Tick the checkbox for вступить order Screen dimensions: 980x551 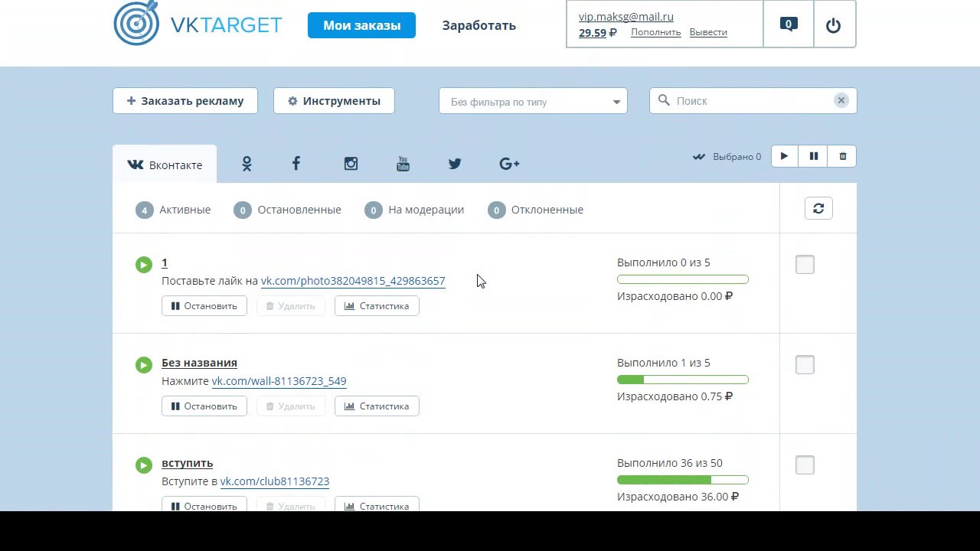805,465
